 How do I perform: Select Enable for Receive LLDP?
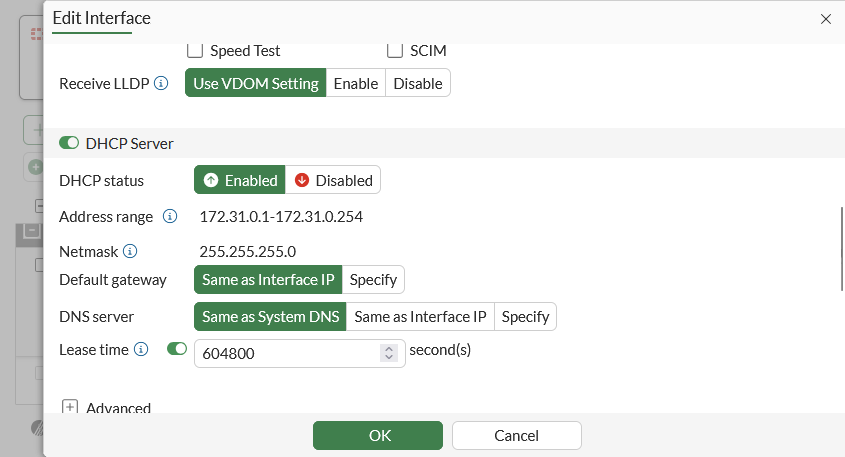[356, 83]
